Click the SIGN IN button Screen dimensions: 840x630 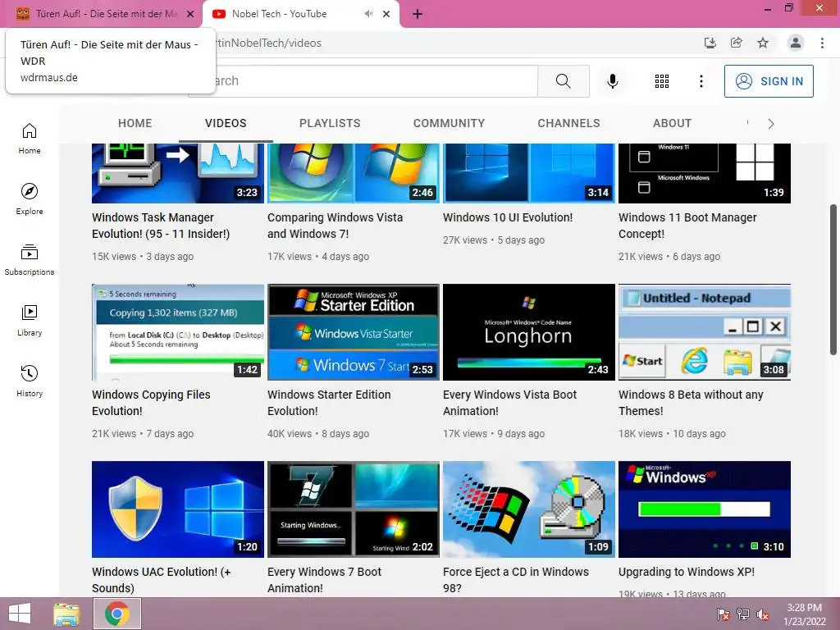click(x=769, y=81)
